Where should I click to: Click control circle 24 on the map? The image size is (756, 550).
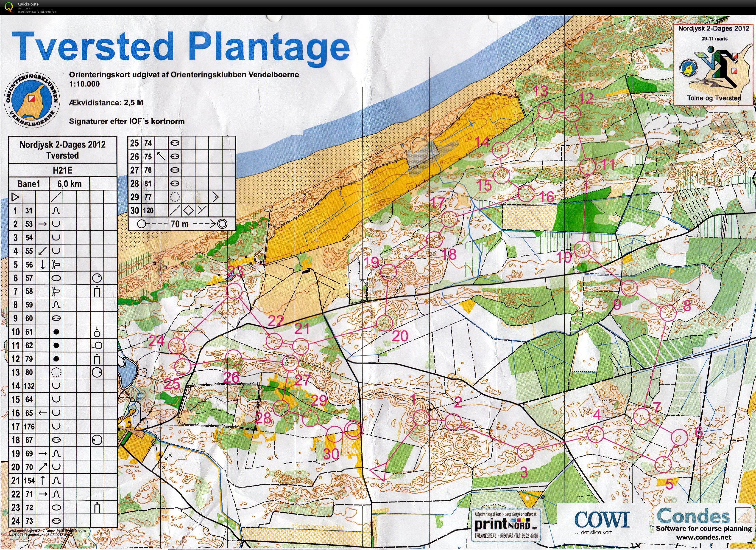coord(177,346)
